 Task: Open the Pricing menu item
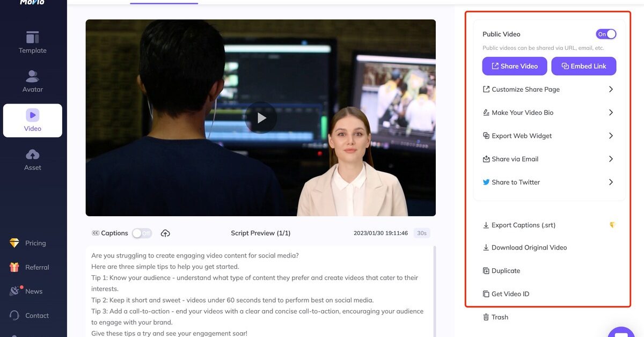pos(35,243)
